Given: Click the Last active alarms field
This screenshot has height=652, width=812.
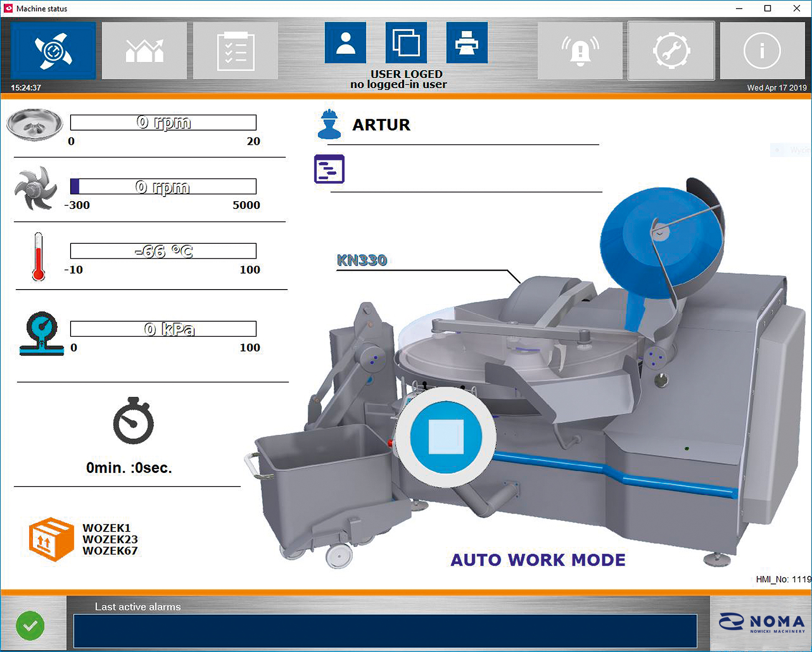Looking at the screenshot, I should click(x=385, y=631).
